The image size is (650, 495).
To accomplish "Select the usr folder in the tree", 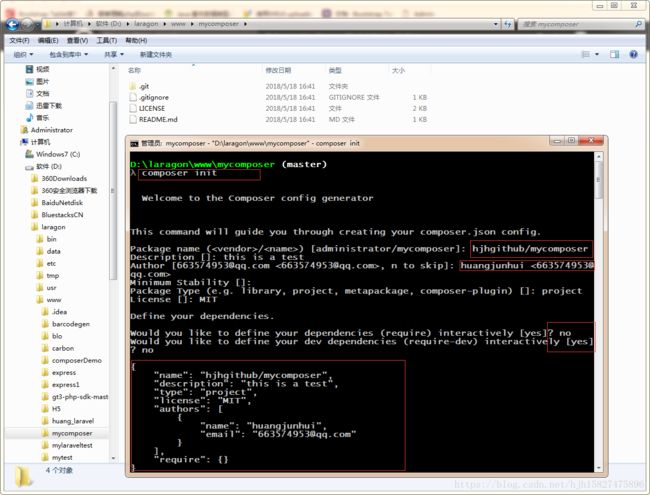I will [51, 288].
